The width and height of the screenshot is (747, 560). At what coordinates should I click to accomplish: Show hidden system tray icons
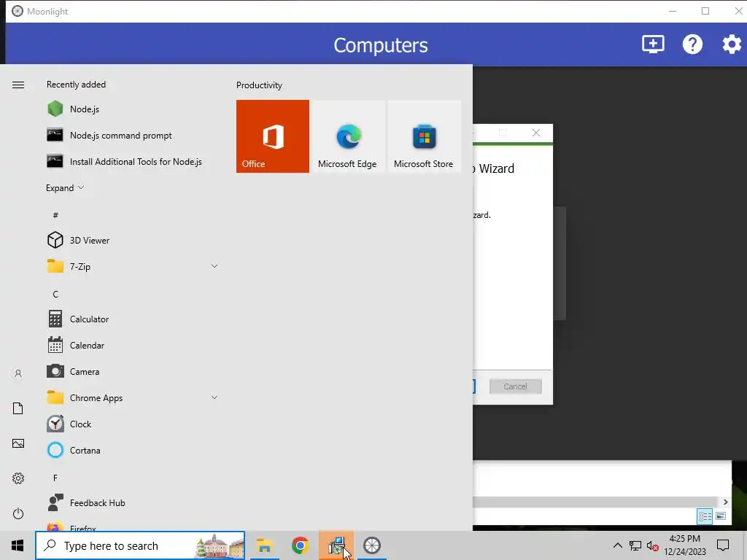click(x=617, y=545)
